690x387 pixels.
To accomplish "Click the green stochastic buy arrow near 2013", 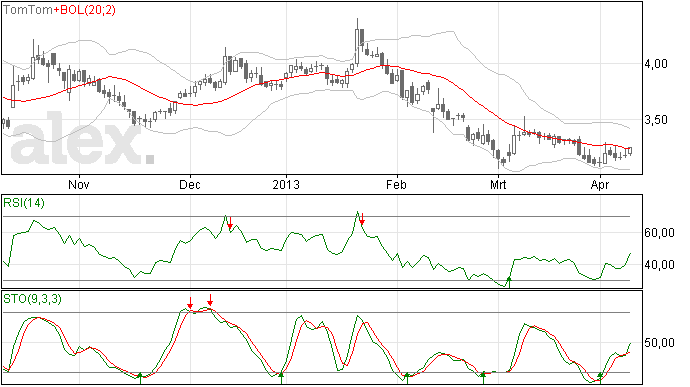I will pyautogui.click(x=282, y=378).
